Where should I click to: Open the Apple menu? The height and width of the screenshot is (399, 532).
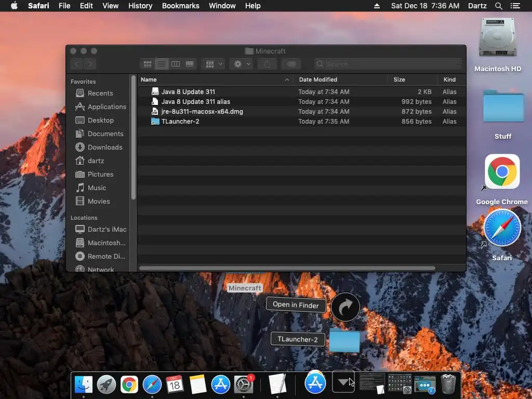(x=14, y=6)
